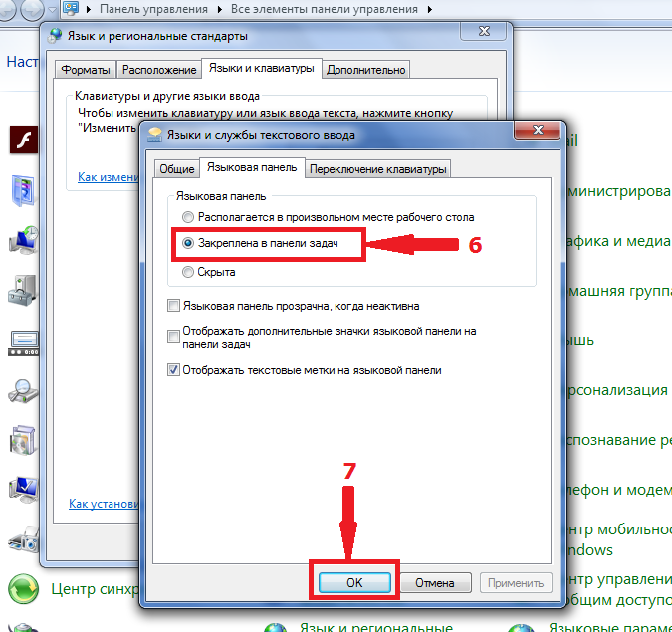Open the 'Как установи…' help link

click(x=104, y=503)
